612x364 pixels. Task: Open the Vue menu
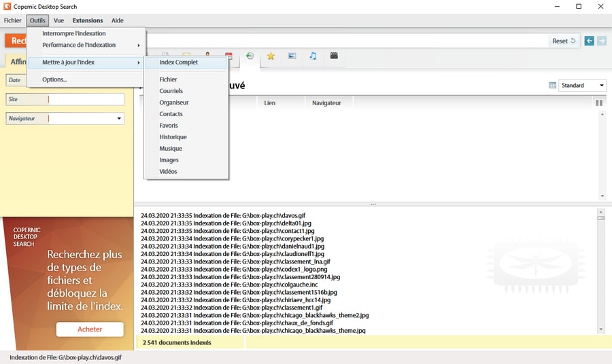[x=58, y=20]
